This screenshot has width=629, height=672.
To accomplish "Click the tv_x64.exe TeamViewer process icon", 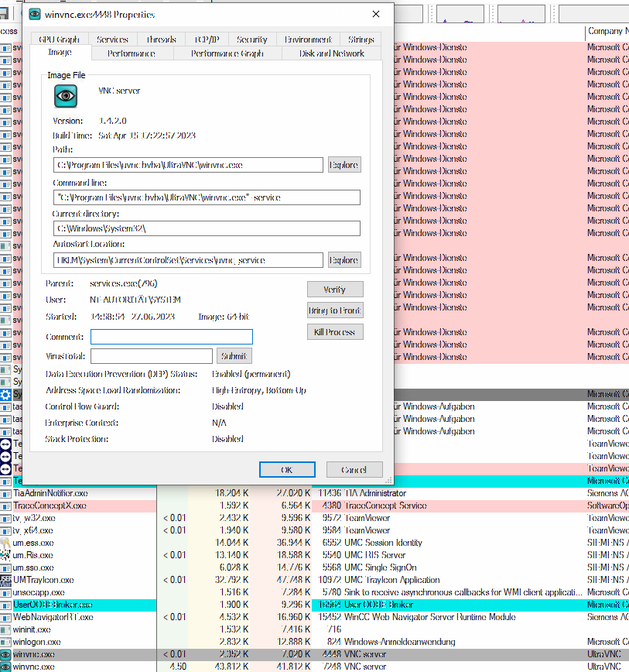I will pos(8,530).
